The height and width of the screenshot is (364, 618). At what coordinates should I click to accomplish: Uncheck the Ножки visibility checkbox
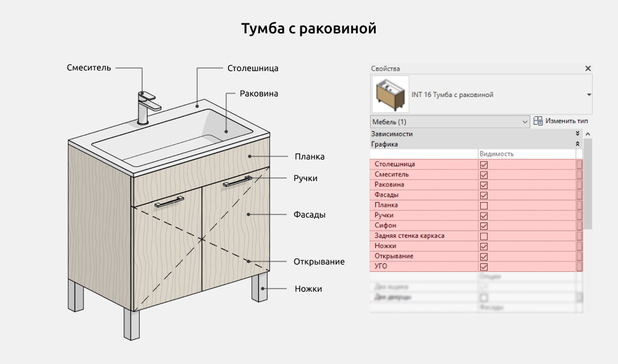pyautogui.click(x=484, y=247)
